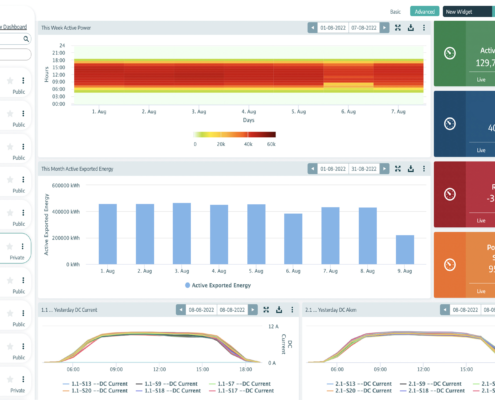Toggle 1.1-S9 DC Current legend series
Screen dimensions: 495x400
click(167, 384)
